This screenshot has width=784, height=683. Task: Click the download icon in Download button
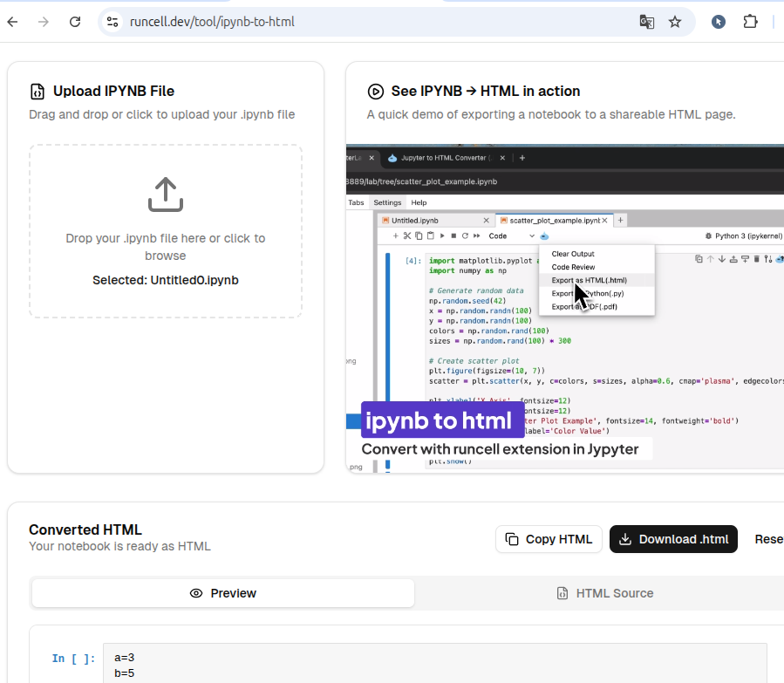pos(625,539)
